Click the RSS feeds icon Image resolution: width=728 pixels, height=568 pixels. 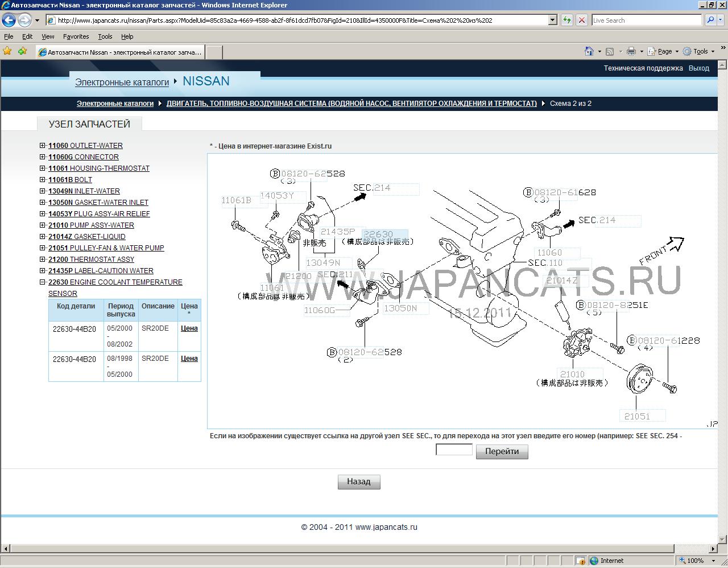coord(610,51)
